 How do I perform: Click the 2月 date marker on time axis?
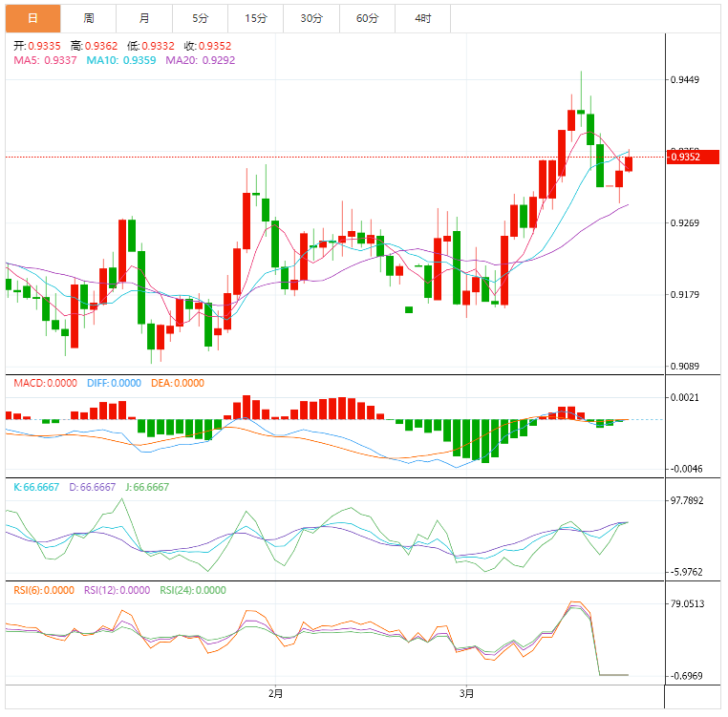(275, 694)
